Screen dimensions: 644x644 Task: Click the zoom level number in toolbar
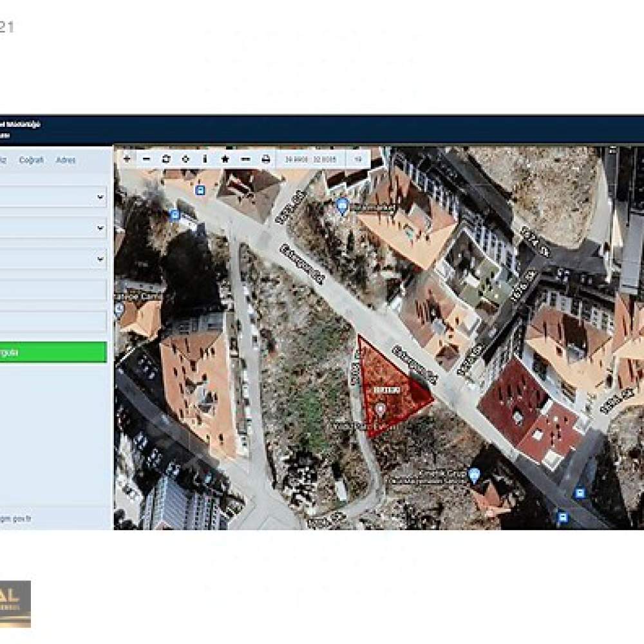358,159
